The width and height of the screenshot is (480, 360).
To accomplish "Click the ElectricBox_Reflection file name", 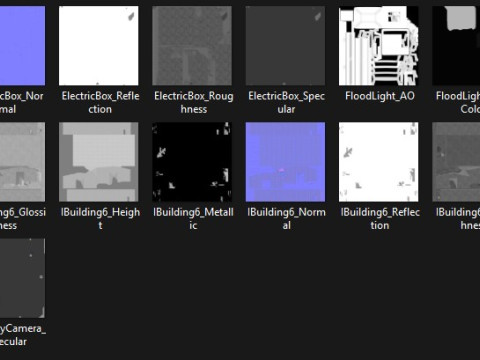I will click(x=100, y=102).
